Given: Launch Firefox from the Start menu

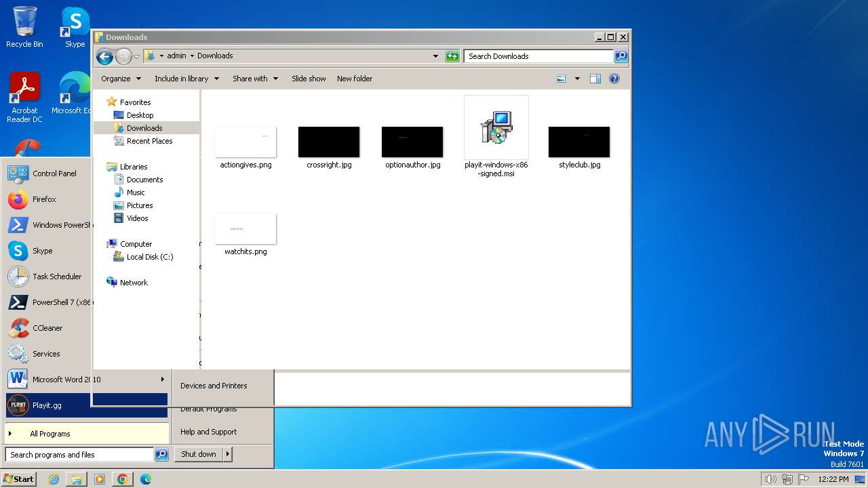Looking at the screenshot, I should (x=47, y=199).
